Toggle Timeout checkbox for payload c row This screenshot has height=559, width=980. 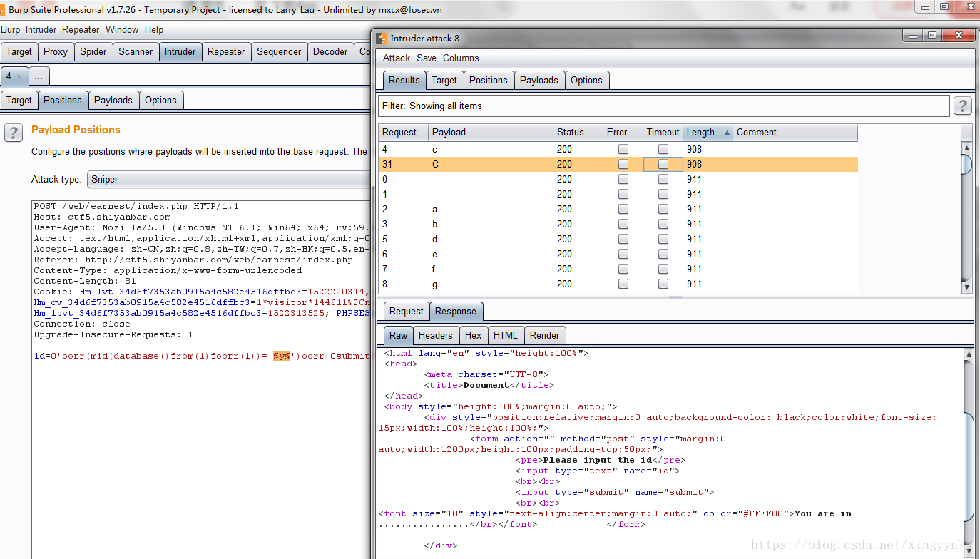coord(663,149)
